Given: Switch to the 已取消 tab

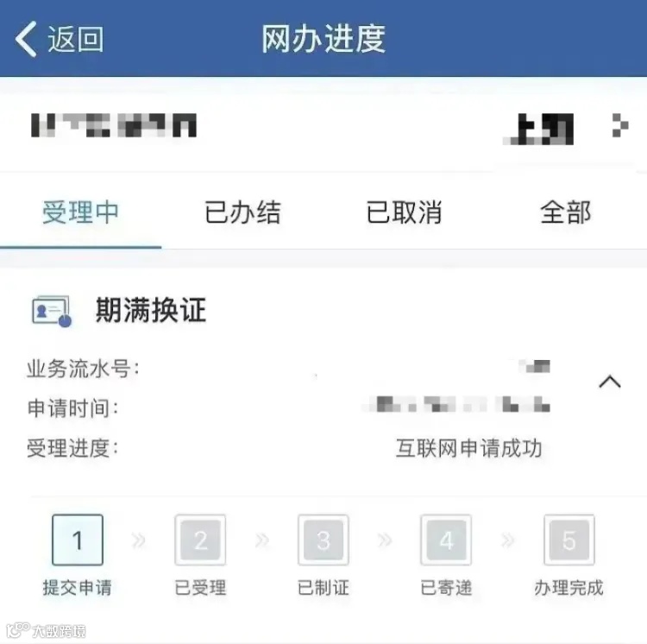Looking at the screenshot, I should point(404,212).
